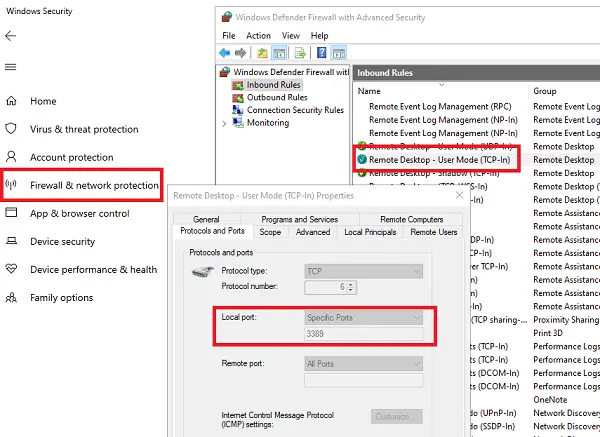This screenshot has height=437, width=600.
Task: Click the Inbound Rules tree icon
Action: point(238,85)
